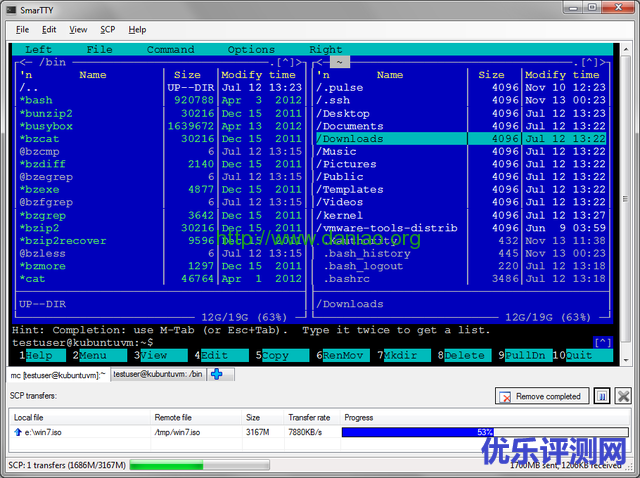
Task: Click the 9 PullDn function key
Action: [x=525, y=356]
